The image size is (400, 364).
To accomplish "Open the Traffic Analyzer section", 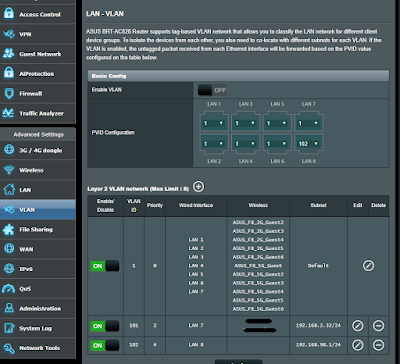I will 38,113.
